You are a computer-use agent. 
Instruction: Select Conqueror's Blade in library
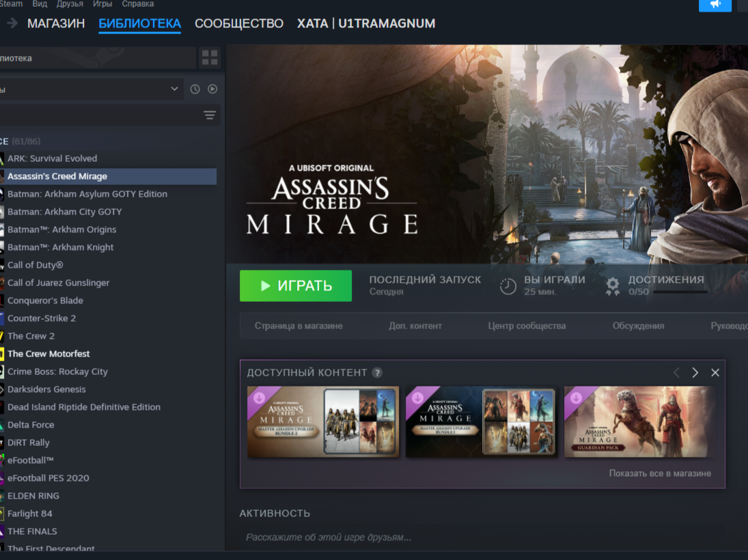click(109, 300)
